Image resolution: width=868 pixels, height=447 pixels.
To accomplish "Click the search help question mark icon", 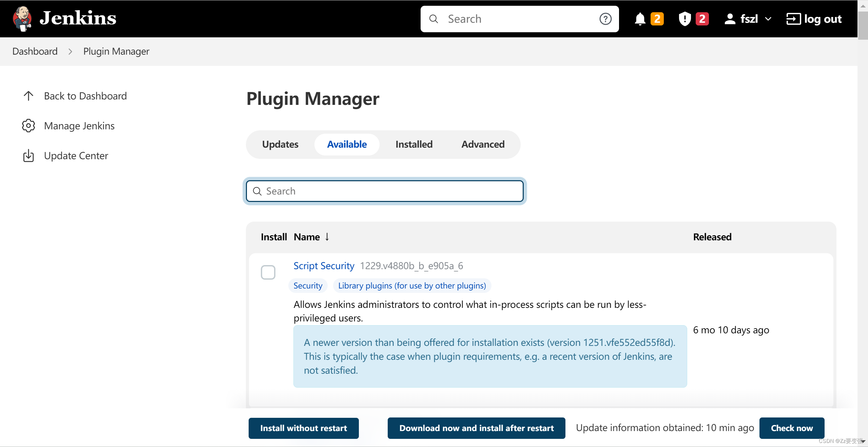I will (605, 19).
